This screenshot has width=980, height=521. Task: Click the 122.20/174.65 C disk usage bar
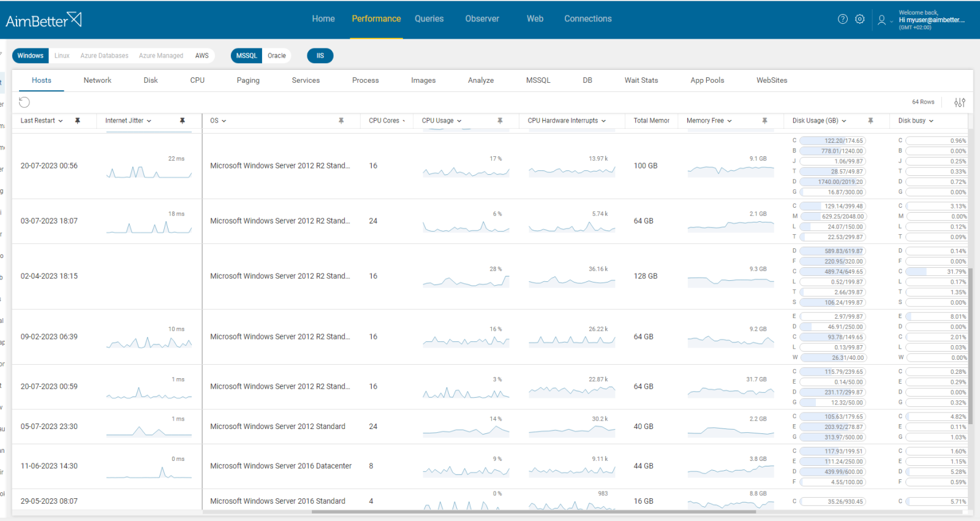833,141
